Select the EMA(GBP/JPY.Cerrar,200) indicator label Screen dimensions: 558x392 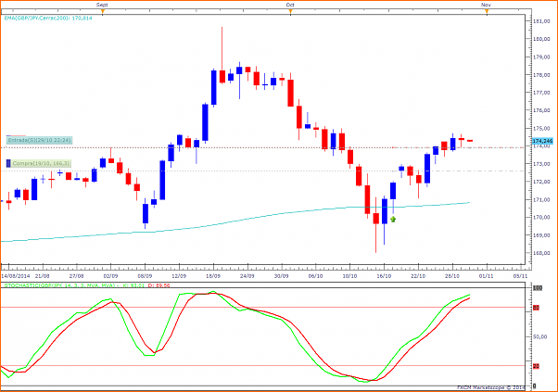click(48, 18)
